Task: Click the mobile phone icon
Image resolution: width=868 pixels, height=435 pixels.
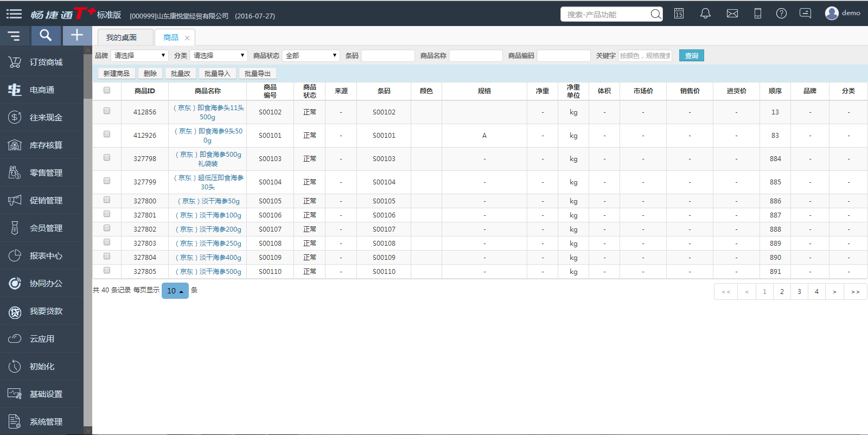Action: [x=757, y=14]
